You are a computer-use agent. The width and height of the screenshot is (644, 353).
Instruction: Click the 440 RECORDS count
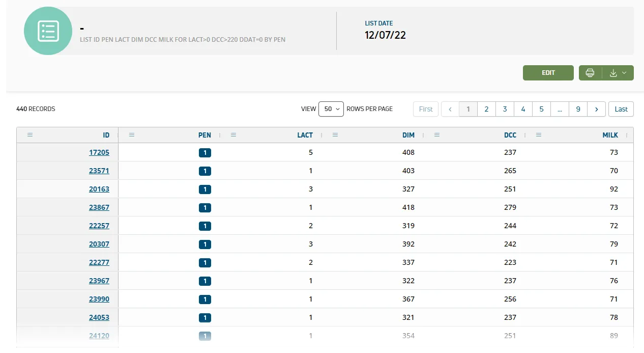(x=36, y=109)
